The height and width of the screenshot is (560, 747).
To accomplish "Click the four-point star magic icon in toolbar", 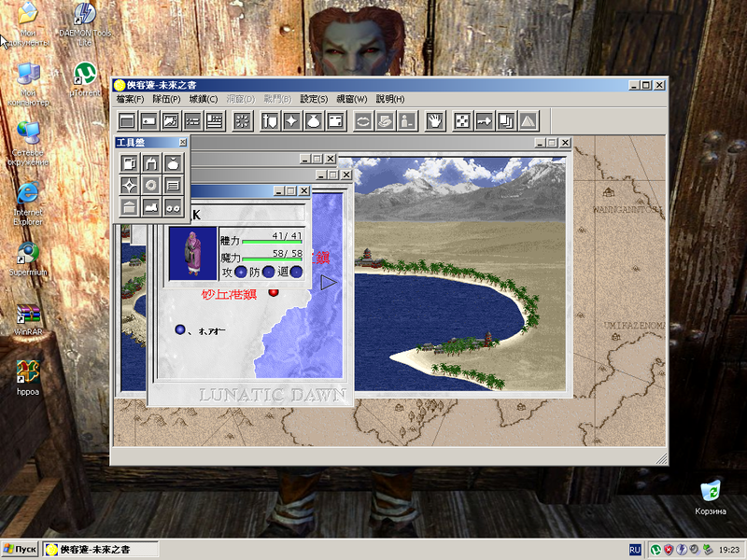I will (x=292, y=121).
